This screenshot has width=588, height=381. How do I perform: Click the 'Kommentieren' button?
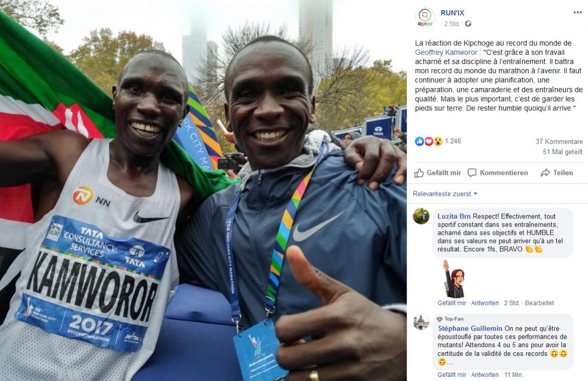tap(498, 173)
